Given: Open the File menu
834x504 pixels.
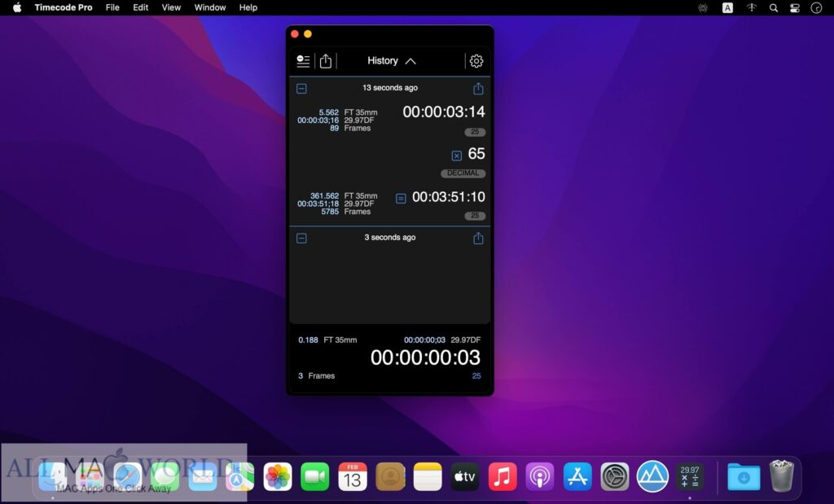Looking at the screenshot, I should click(x=112, y=7).
